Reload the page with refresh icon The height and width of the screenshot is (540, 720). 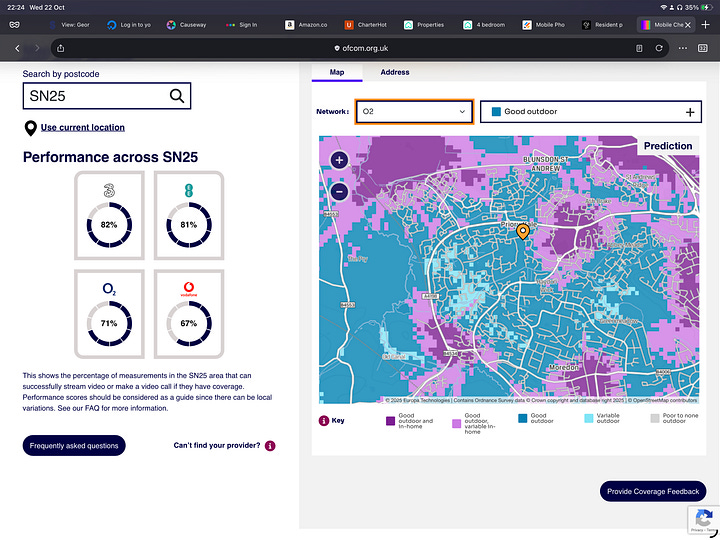pyautogui.click(x=659, y=48)
